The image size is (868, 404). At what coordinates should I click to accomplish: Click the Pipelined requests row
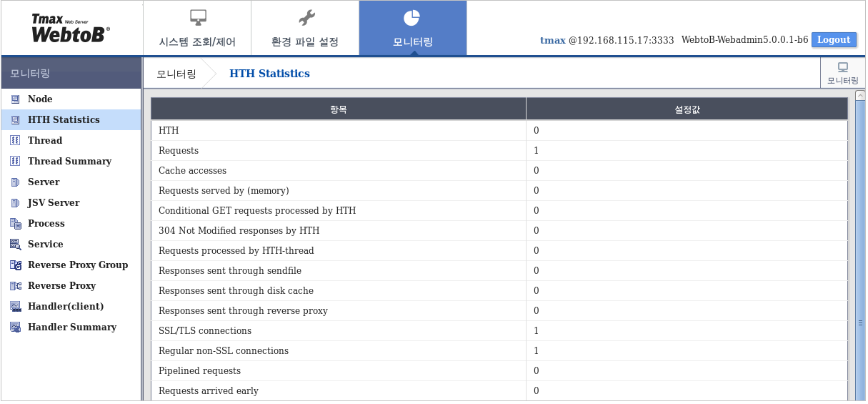tap(499, 371)
